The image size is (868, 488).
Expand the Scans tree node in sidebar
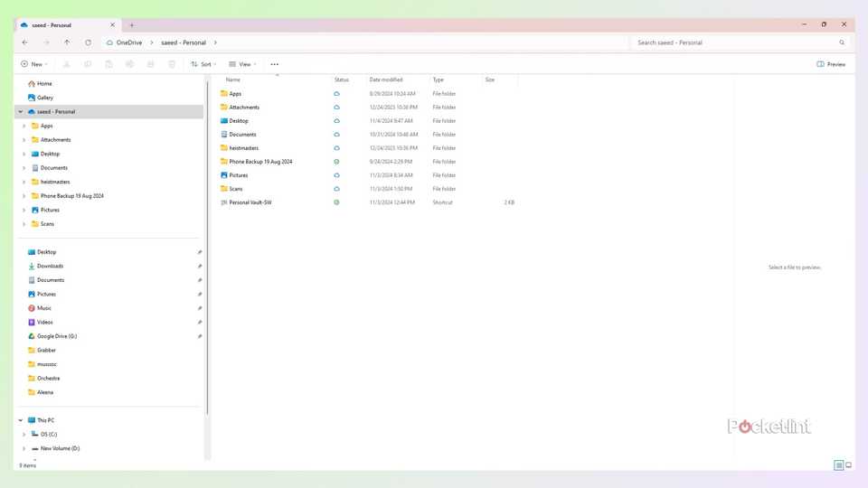pos(24,224)
